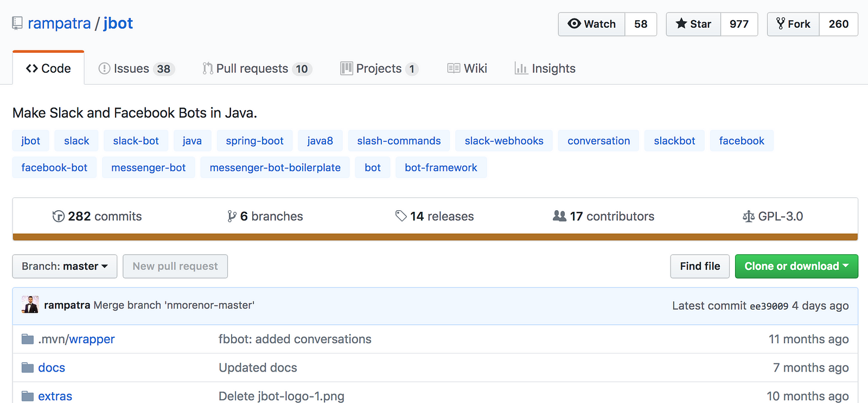Select the spring-boot topic tag

[254, 141]
